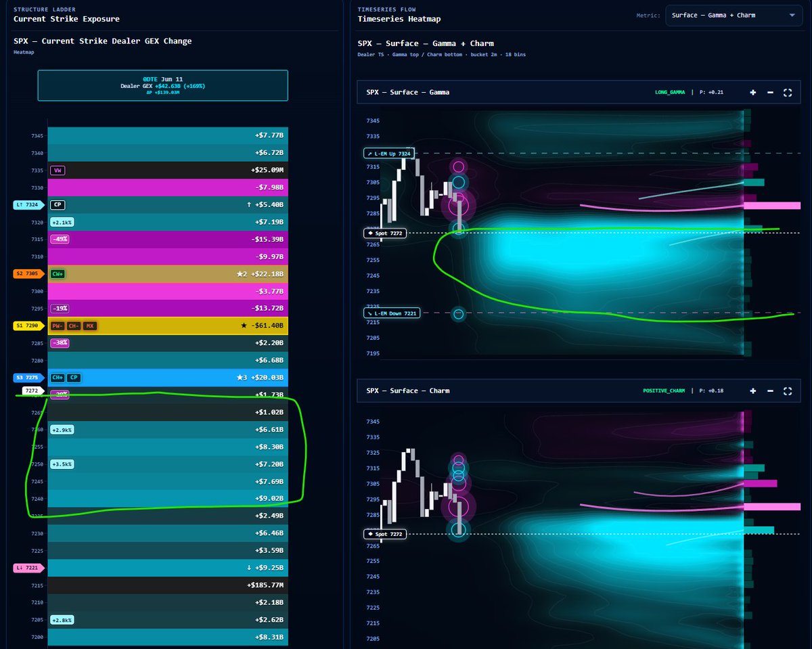Click the -19% badge on strike 7295
This screenshot has width=812, height=649.
(x=59, y=309)
